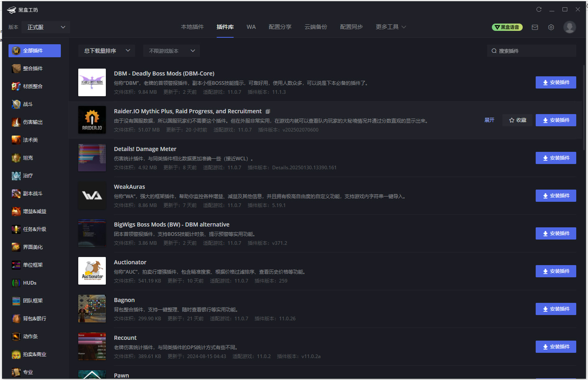This screenshot has width=588, height=380.
Task: Click the Bagnon plugin thumbnail
Action: tap(92, 309)
